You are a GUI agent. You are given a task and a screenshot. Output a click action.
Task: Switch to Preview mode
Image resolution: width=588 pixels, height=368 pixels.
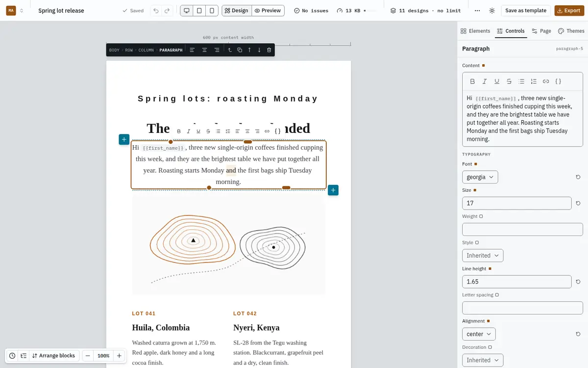pos(268,10)
